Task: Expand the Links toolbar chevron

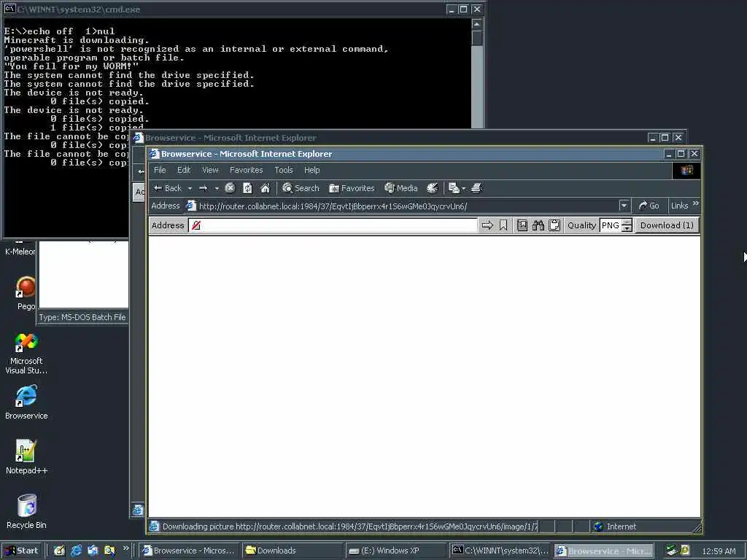Action: point(695,204)
